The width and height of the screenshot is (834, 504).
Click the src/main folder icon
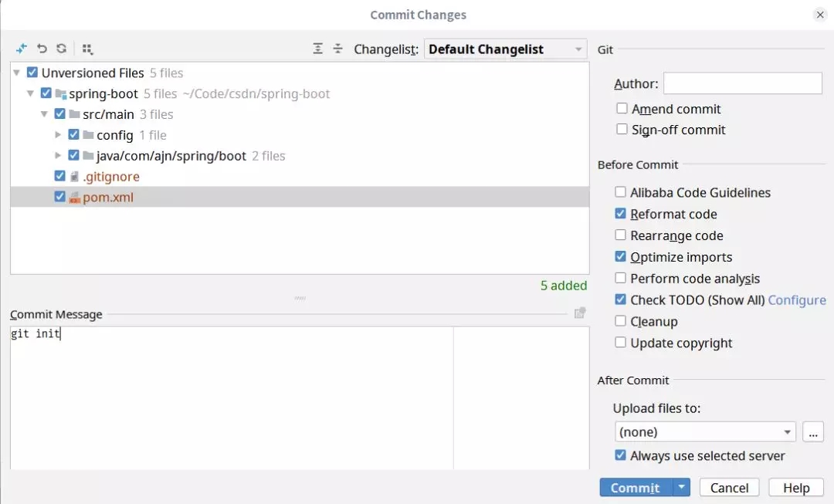tap(74, 114)
